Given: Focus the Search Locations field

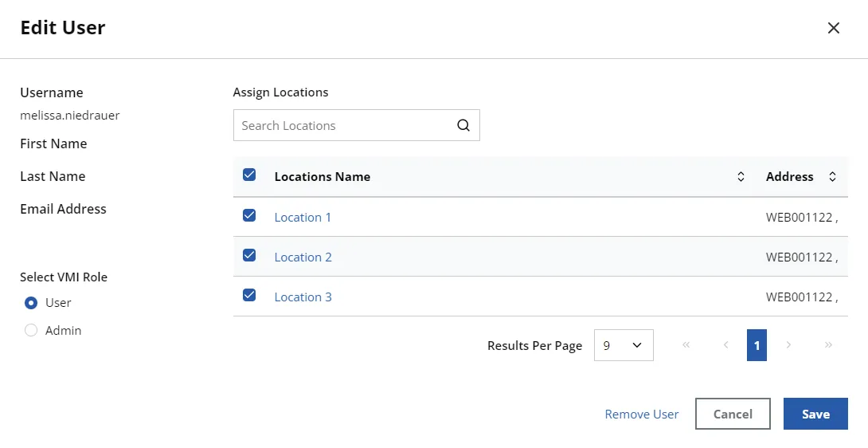Looking at the screenshot, I should point(357,125).
